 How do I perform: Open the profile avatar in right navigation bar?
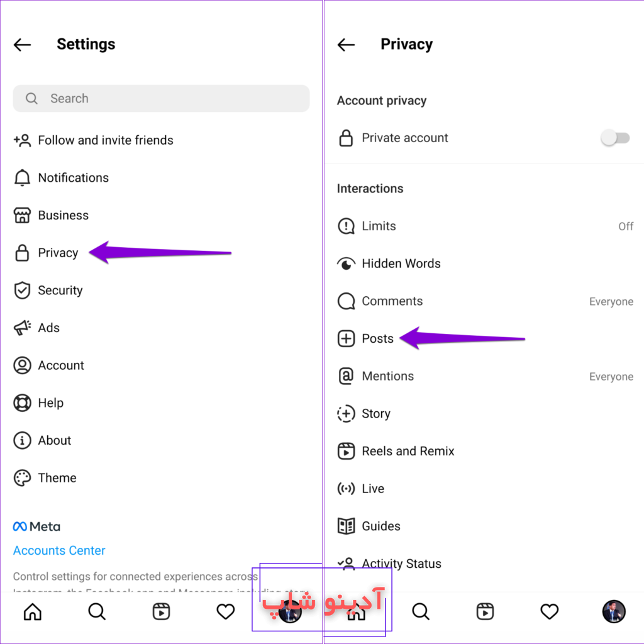[614, 611]
